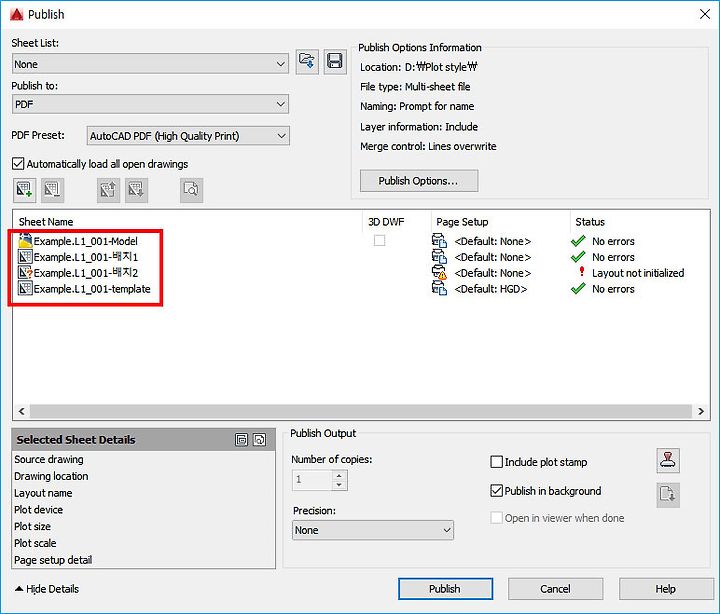Click the Send sheets to plotter icon
The height and width of the screenshot is (614, 720).
tap(668, 495)
